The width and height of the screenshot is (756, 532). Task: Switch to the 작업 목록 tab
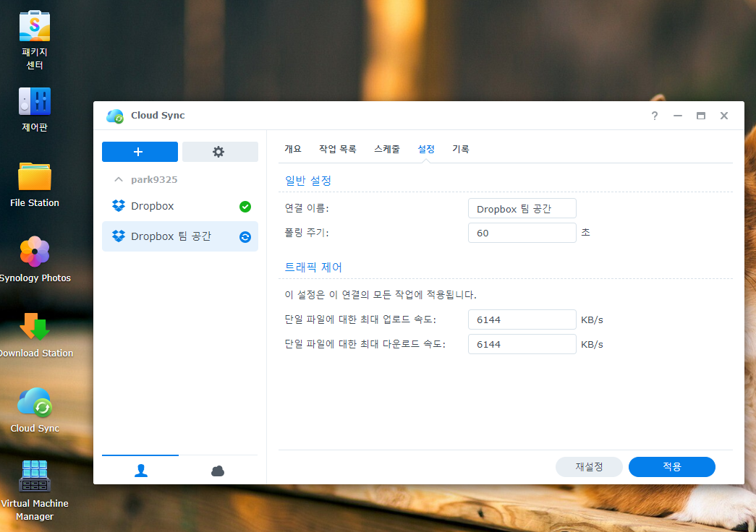pyautogui.click(x=338, y=149)
